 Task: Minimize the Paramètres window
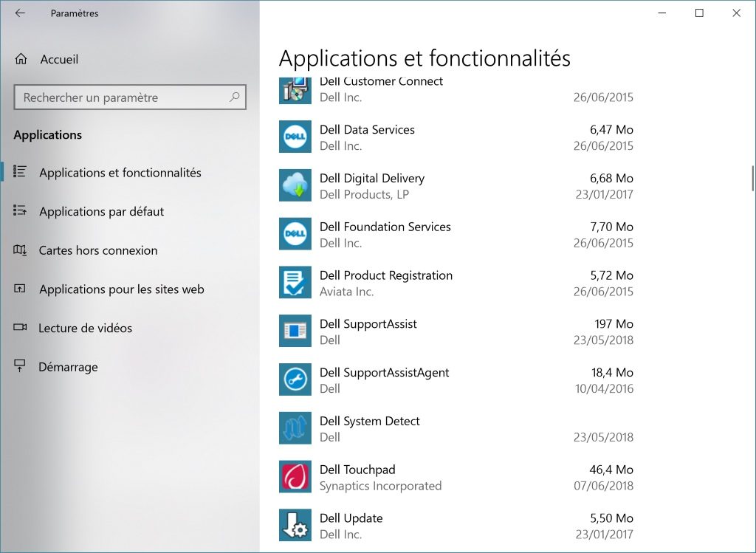tap(662, 13)
